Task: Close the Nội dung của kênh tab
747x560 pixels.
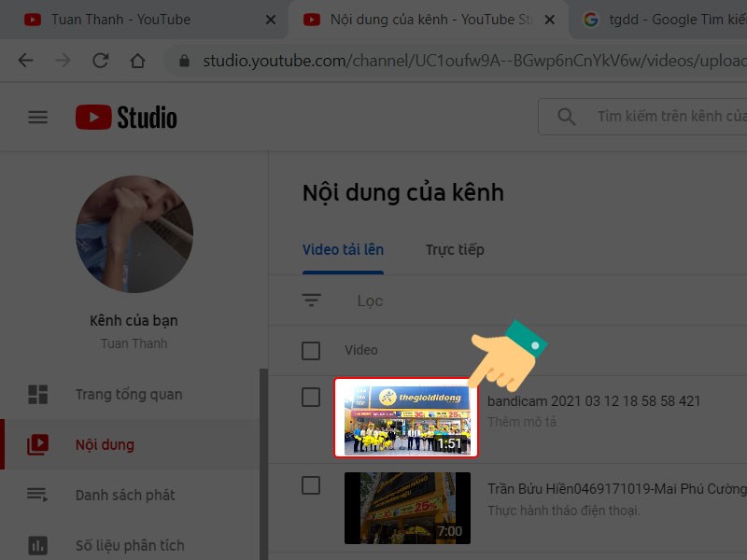Action: pos(549,20)
